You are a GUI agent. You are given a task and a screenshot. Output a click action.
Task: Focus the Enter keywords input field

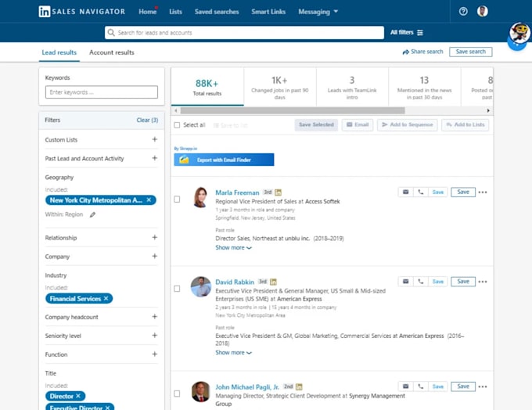coord(102,92)
